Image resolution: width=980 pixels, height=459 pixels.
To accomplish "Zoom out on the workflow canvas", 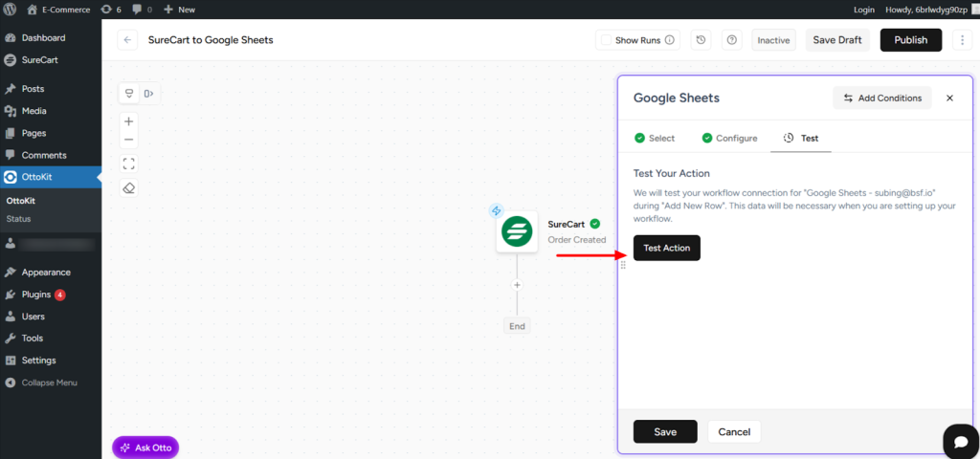I will click(x=129, y=140).
